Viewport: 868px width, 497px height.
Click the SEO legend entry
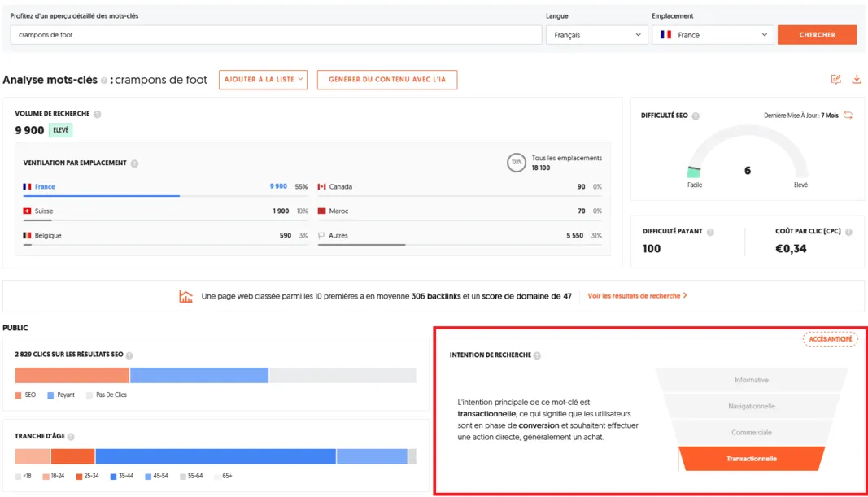click(x=25, y=395)
